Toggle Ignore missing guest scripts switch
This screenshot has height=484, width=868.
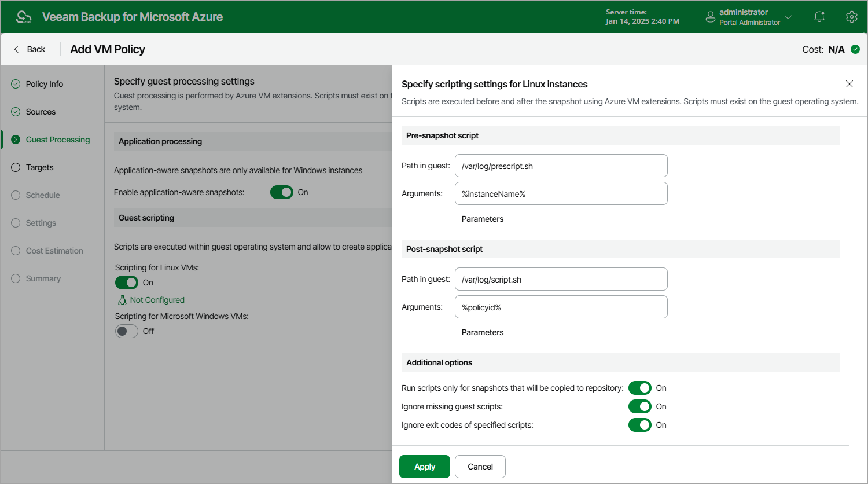click(x=640, y=406)
